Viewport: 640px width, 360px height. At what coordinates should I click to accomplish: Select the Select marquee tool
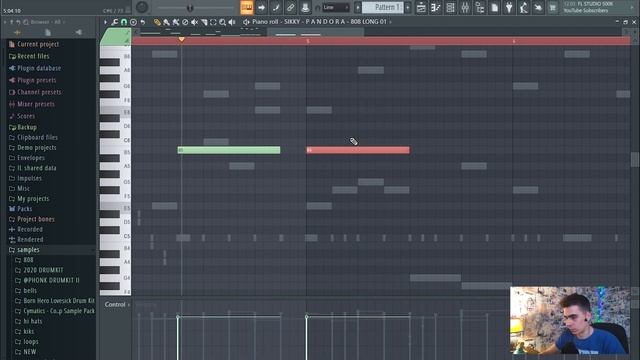213,22
